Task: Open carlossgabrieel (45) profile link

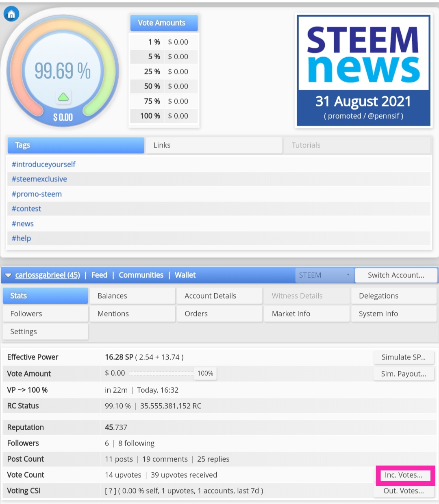Action: 48,275
